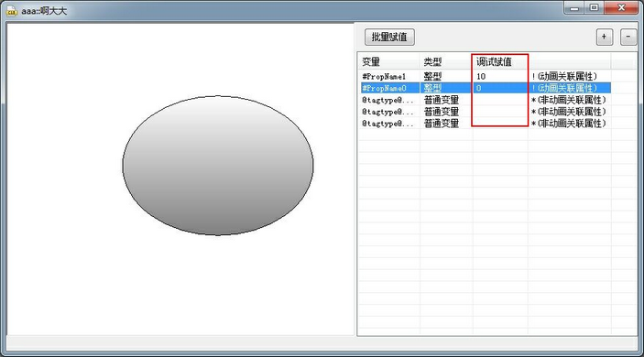This screenshot has height=357, width=644.
Task: Select the 类型 column header
Action: point(446,62)
